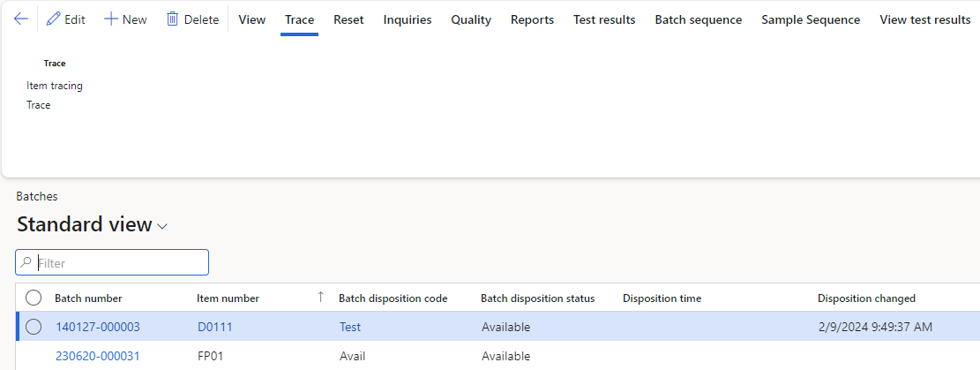
Task: Click the sort arrow on Item number
Action: click(x=320, y=298)
